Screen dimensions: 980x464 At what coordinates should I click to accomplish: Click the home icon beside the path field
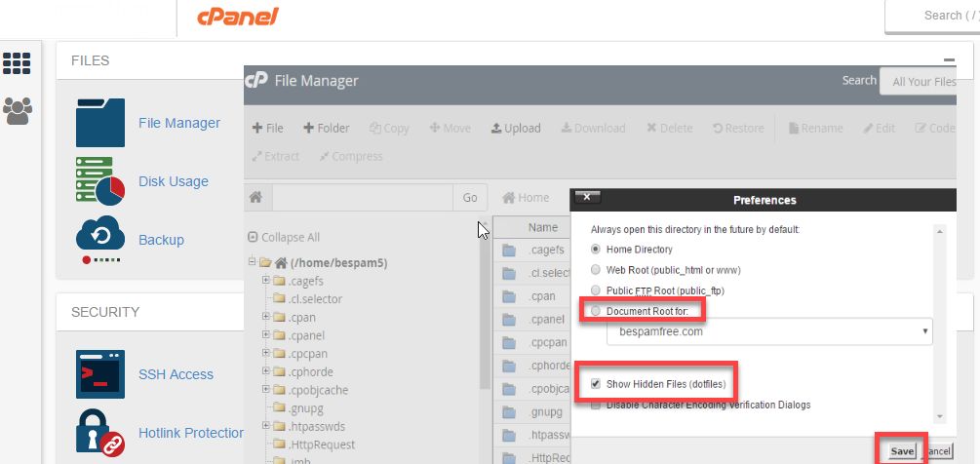(x=255, y=197)
